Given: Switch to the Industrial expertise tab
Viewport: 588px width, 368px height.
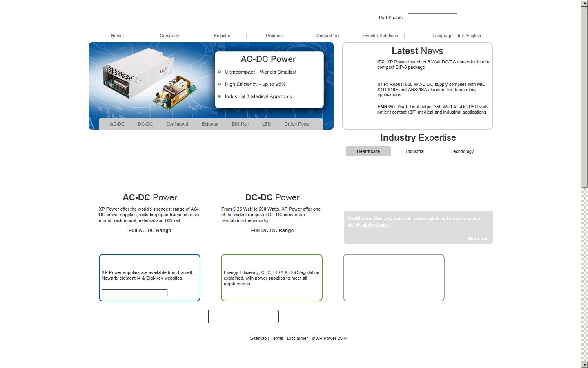Looking at the screenshot, I should (415, 151).
